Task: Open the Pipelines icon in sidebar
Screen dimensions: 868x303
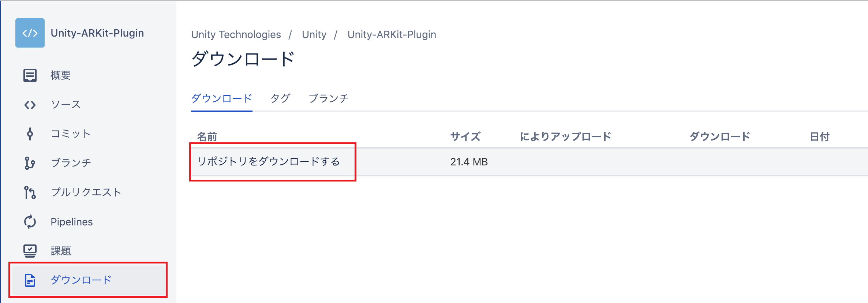Action: click(30, 222)
